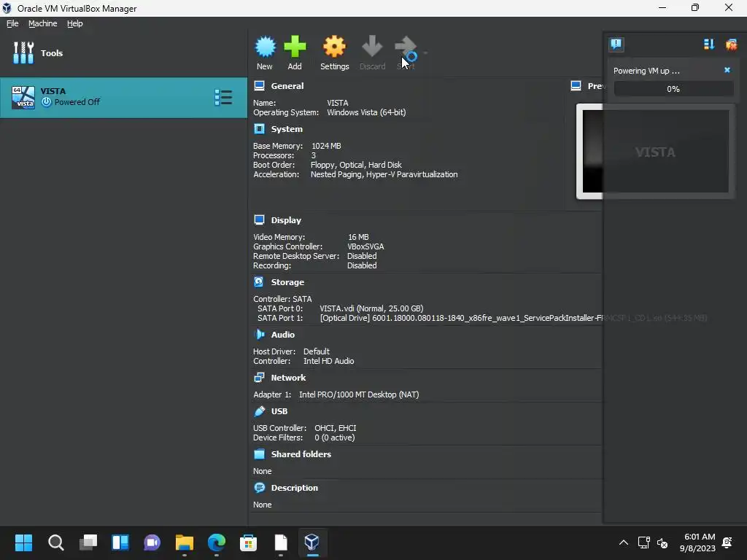This screenshot has width=747, height=560.
Task: Click the VISTA OS icon in the list
Action: point(23,97)
